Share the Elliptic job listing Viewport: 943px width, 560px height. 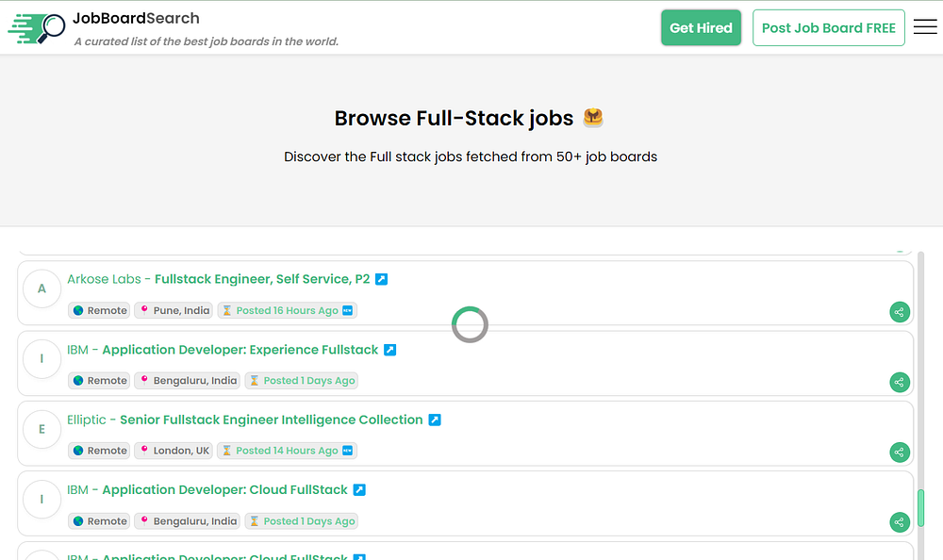coord(900,453)
